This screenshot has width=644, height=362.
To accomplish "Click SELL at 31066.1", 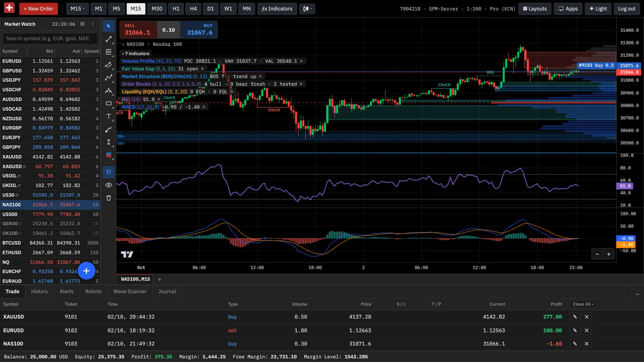I will 138,29.
